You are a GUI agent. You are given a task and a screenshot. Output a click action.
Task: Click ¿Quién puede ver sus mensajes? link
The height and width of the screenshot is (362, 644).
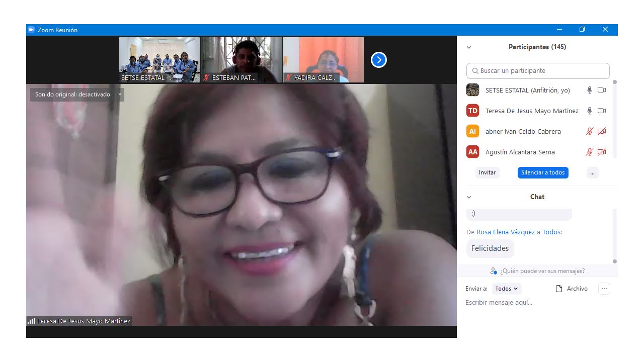542,271
